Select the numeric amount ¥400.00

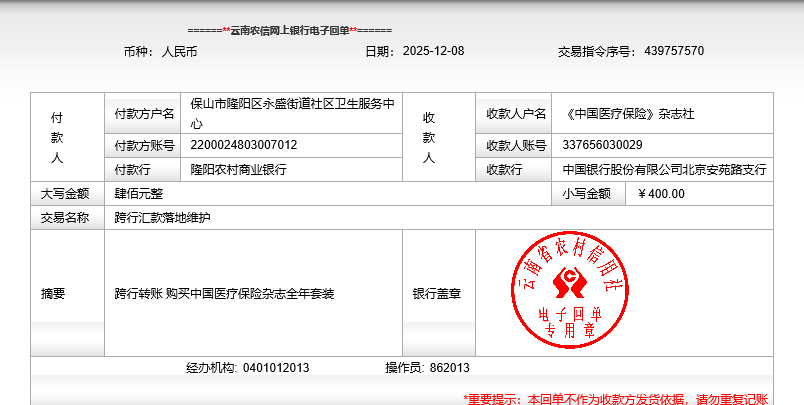(x=661, y=194)
